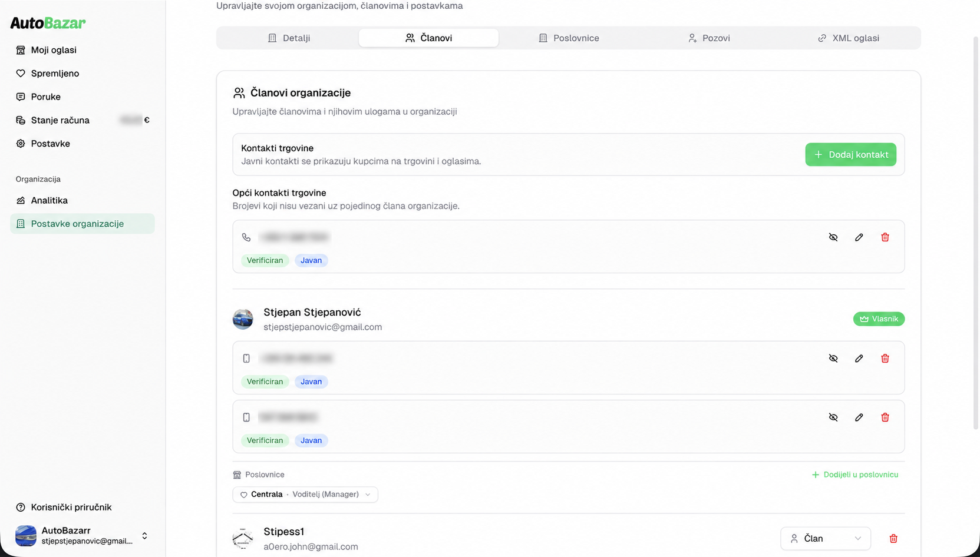
Task: Click Dodijeli u poslovnicu link
Action: (854, 475)
